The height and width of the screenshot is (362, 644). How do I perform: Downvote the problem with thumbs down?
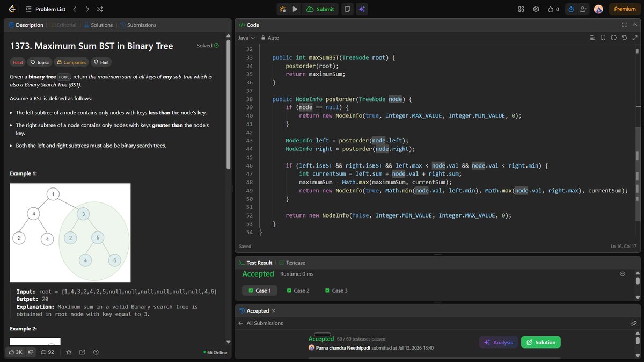31,352
